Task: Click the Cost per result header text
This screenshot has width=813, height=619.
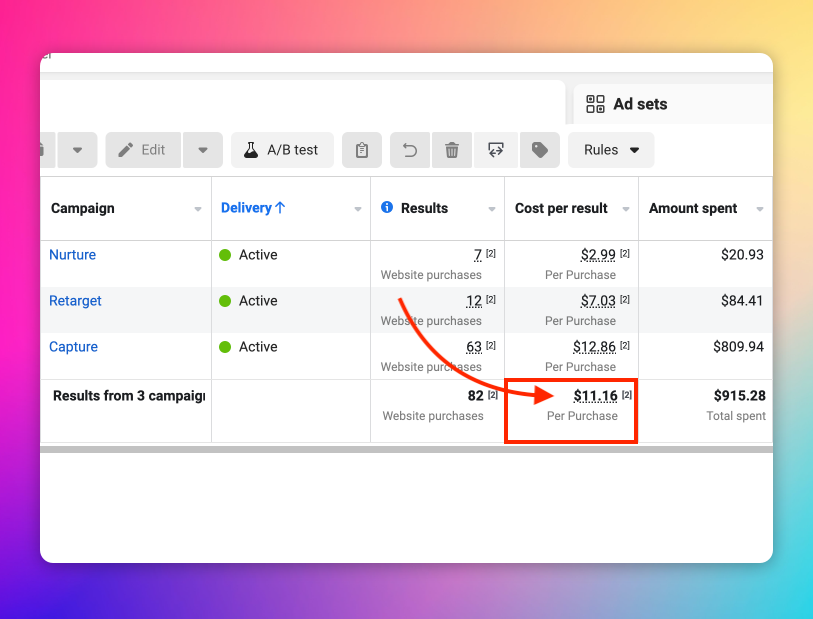Action: [561, 208]
